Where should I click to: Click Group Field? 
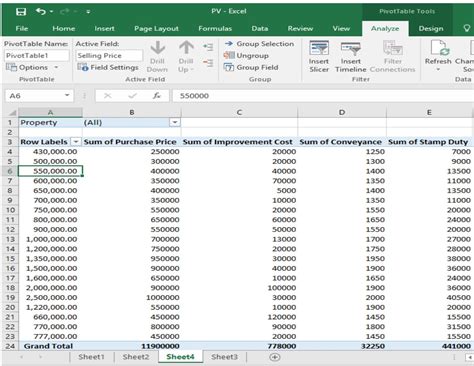[251, 67]
